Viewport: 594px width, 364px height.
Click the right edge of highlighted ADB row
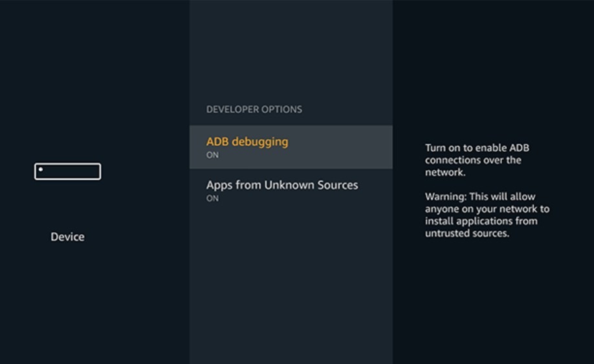(x=382, y=147)
